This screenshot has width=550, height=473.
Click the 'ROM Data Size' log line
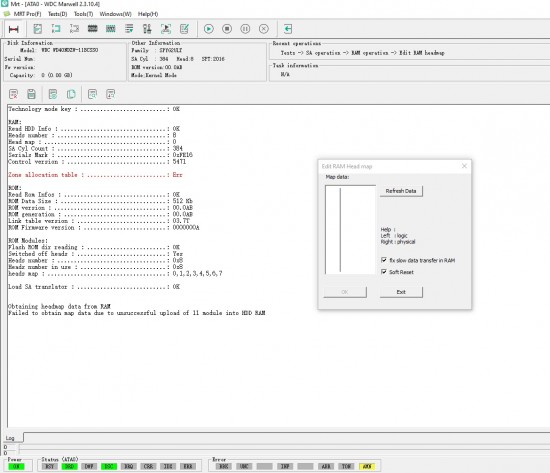click(100, 201)
